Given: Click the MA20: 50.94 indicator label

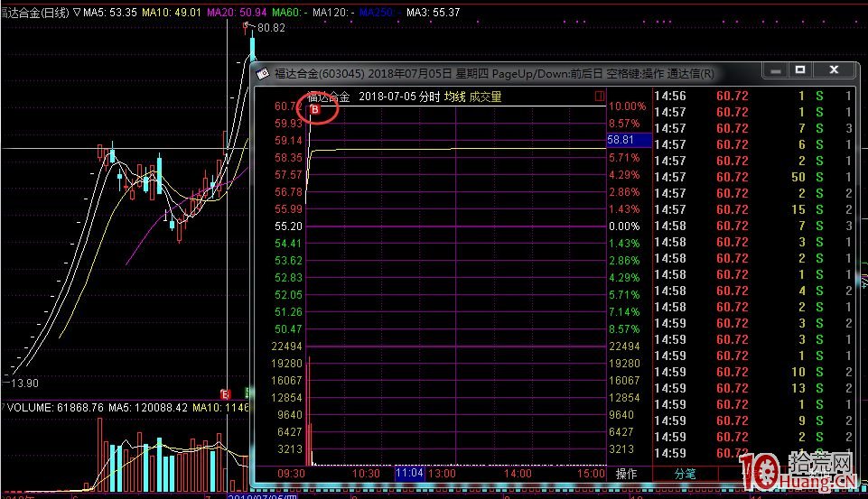Looking at the screenshot, I should (x=237, y=12).
